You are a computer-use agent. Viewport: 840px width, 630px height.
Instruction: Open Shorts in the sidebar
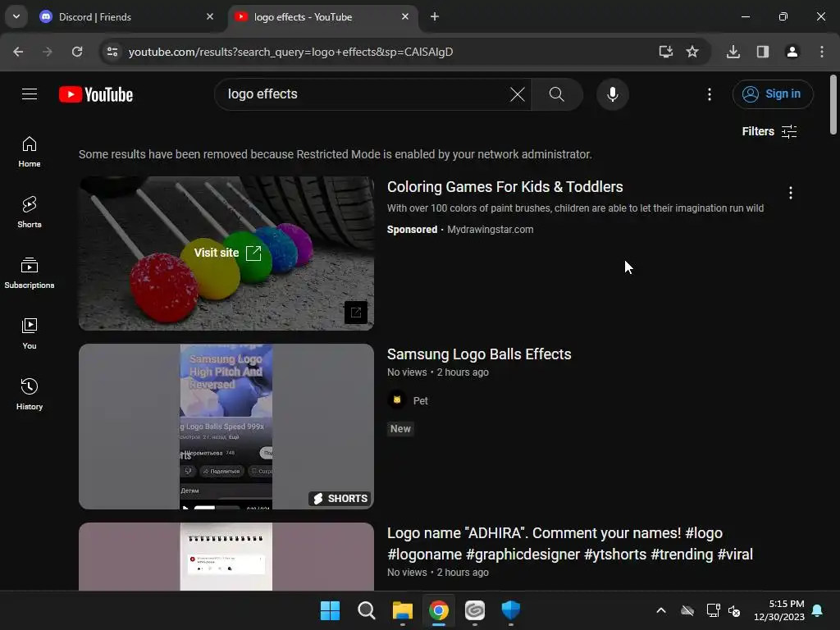[x=30, y=212]
